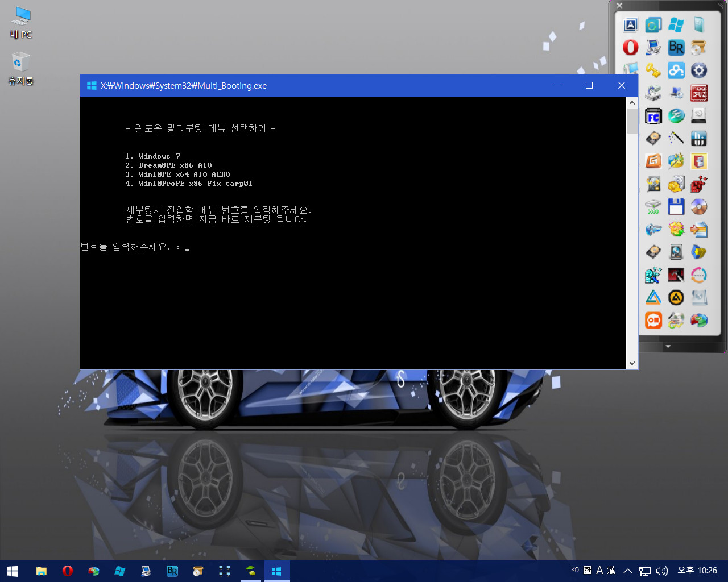This screenshot has width=728, height=582.
Task: Open the CPU-Z icon in launcher panel
Action: coord(699,93)
